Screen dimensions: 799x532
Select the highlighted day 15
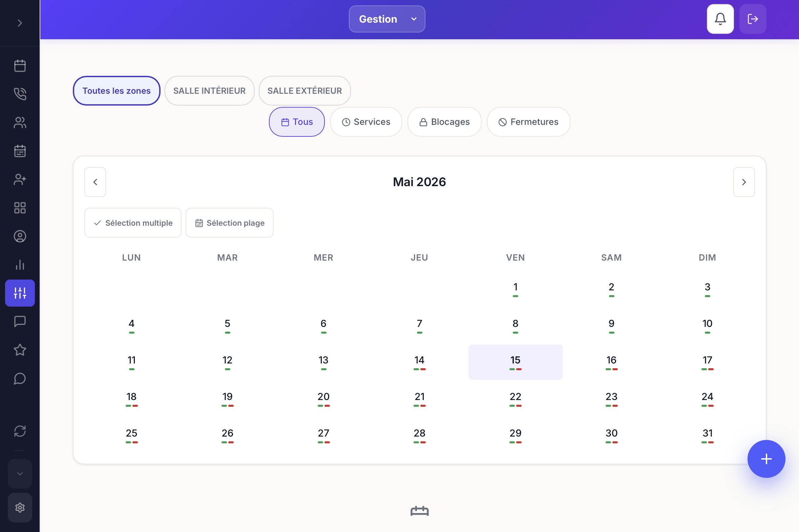(516, 362)
